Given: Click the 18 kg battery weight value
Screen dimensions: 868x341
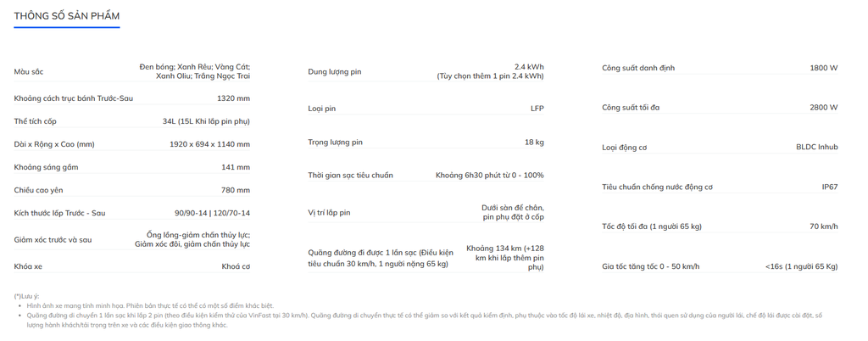Looking at the screenshot, I should tap(534, 142).
